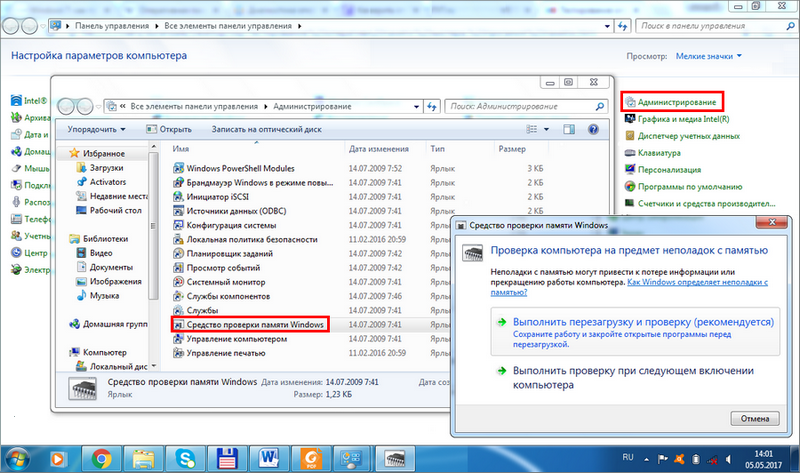Open the Упорядочить dropdown menu
This screenshot has width=800, height=473.
[96, 130]
